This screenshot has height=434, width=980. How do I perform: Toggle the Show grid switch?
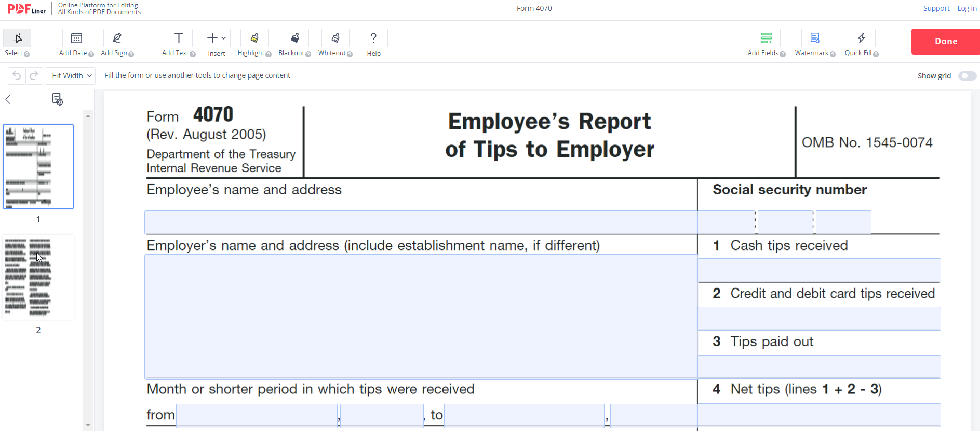[967, 76]
